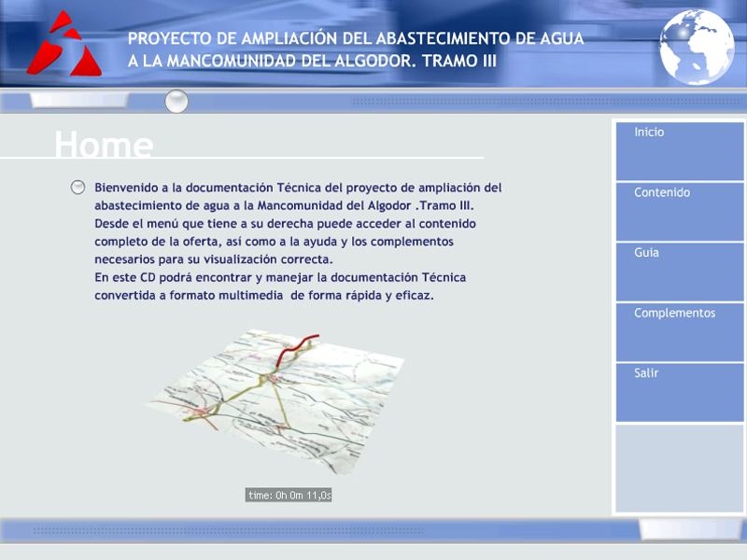The height and width of the screenshot is (560, 747).
Task: Click the red triangular company logo
Action: point(63,44)
